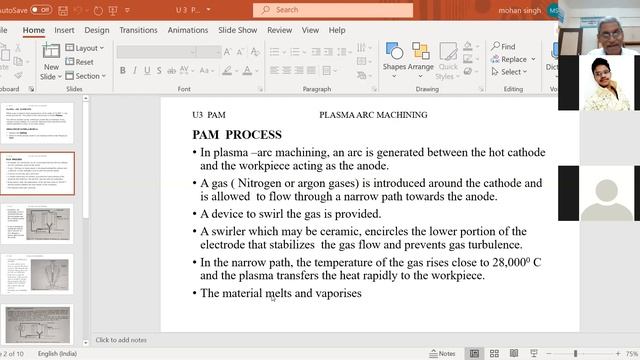Justify text alignment icon

[x=311, y=71]
